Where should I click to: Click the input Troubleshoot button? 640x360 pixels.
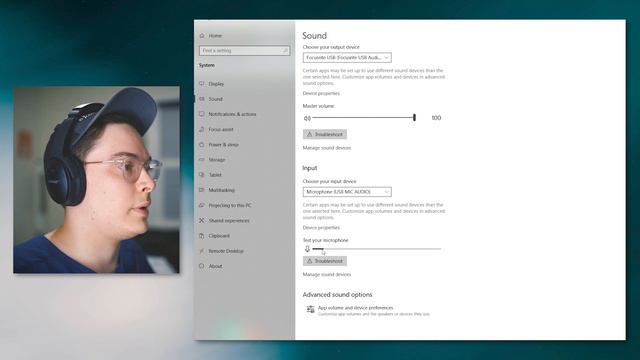[x=325, y=261]
